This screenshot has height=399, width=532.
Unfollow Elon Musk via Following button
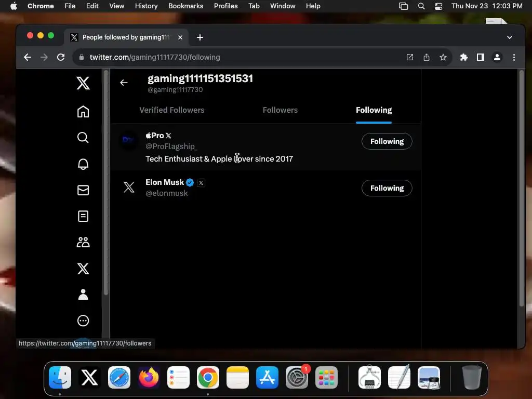[387, 188]
